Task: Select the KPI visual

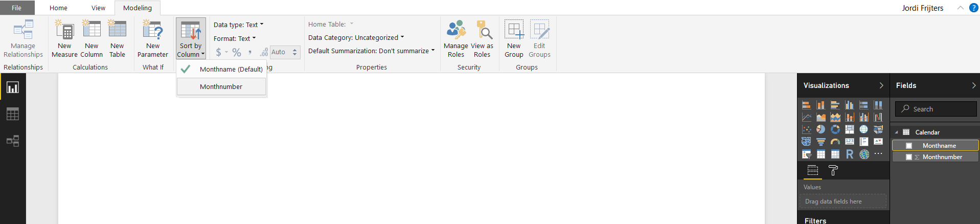Action: point(878,142)
